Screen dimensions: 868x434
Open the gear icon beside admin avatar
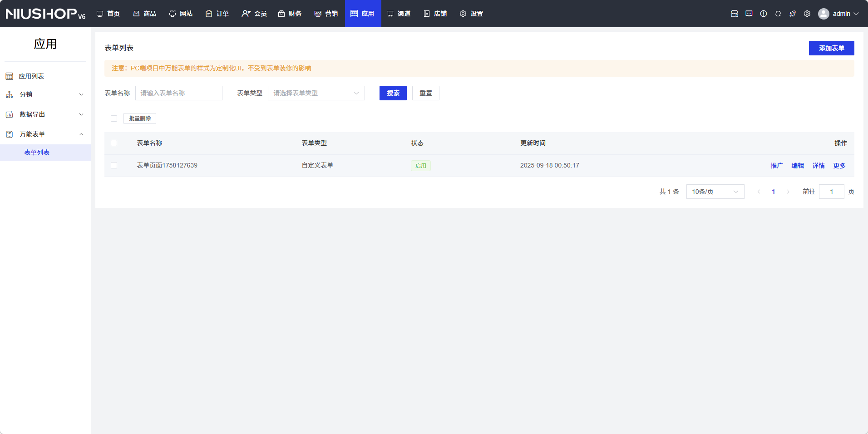pos(807,14)
